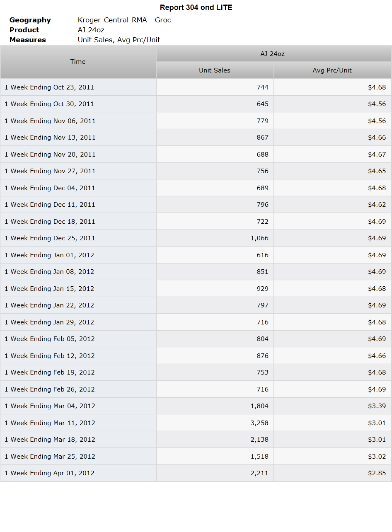The width and height of the screenshot is (392, 532).
Task: Select row 1 Week Ending Oct 23, 2011
Action: 196,87
